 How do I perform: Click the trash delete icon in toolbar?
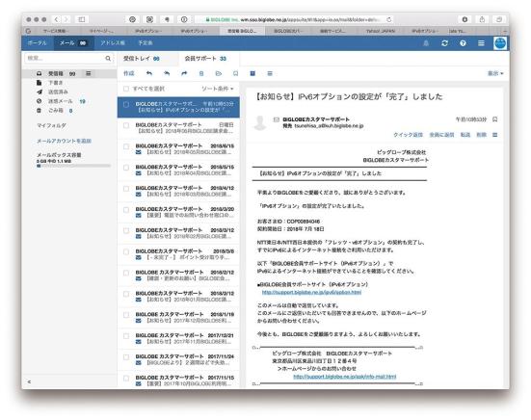(x=201, y=73)
